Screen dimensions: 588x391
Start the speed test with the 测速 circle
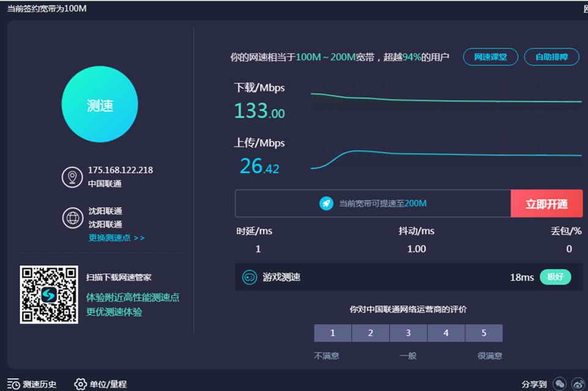100,104
